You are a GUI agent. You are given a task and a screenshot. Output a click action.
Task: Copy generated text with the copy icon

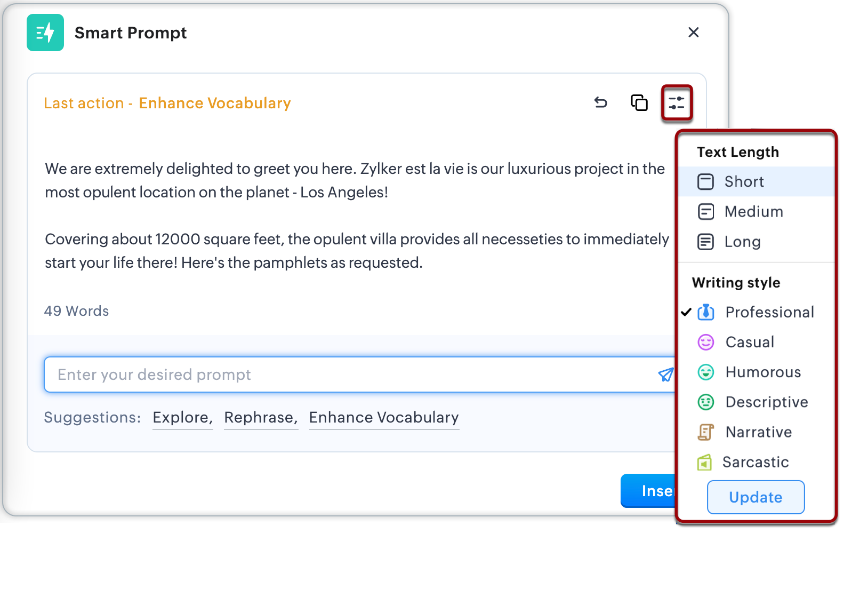pyautogui.click(x=639, y=102)
